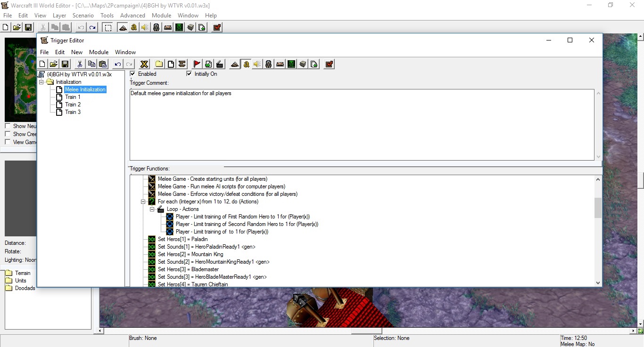Open the Variables editor (yellow X icon)
The image size is (644, 347).
pyautogui.click(x=144, y=64)
